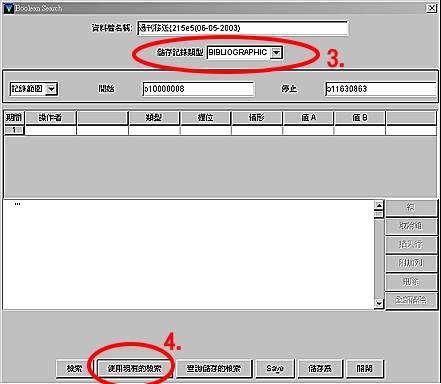Click 查詢儲存的檢索 saved search button
Screen dimensions: 441x384
[214, 369]
